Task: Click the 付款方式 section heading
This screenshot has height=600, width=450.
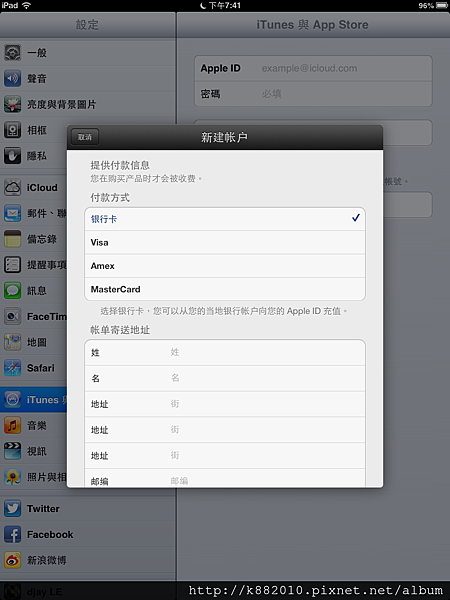Action: pos(110,197)
